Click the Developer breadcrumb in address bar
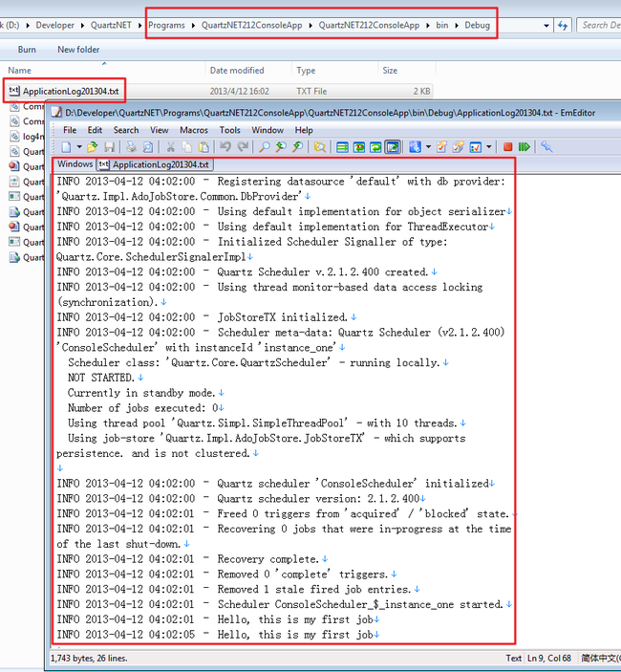This screenshot has width=621, height=672. pyautogui.click(x=54, y=25)
